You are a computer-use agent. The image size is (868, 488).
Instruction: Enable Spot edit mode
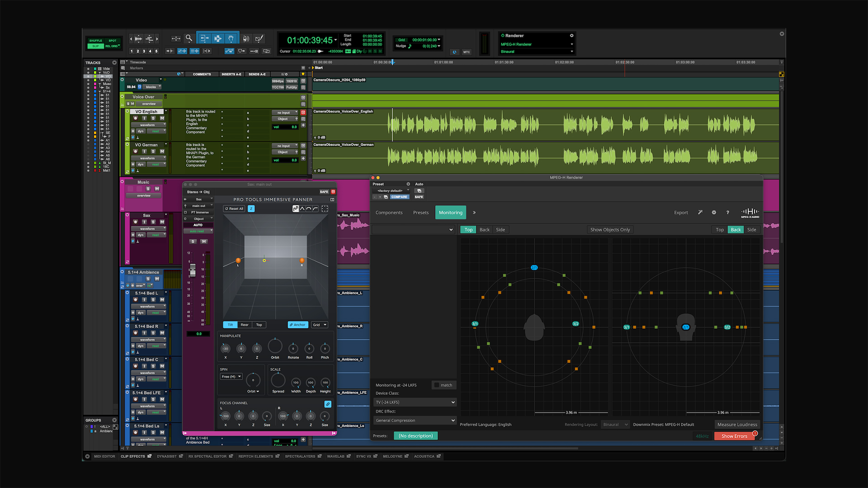coord(112,41)
